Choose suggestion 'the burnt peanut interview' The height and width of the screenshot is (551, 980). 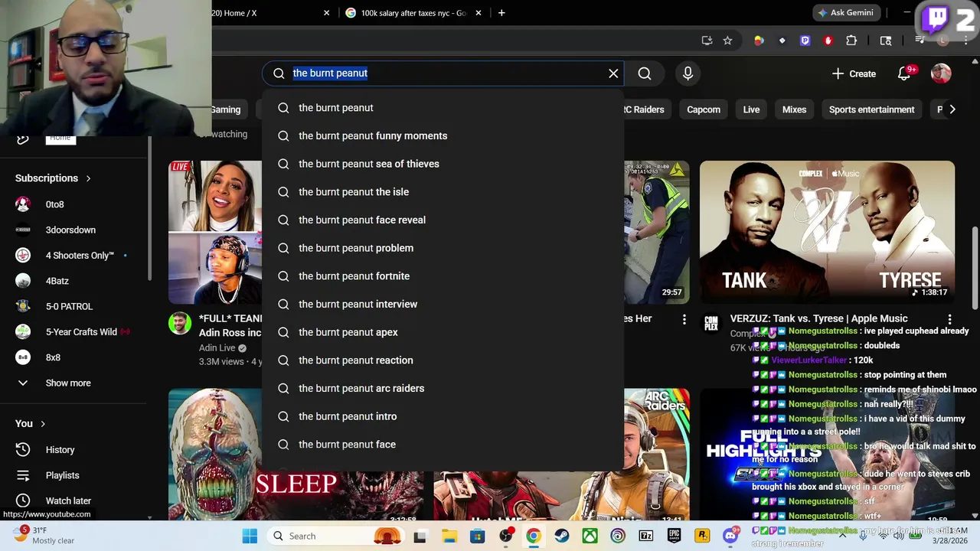(443, 304)
